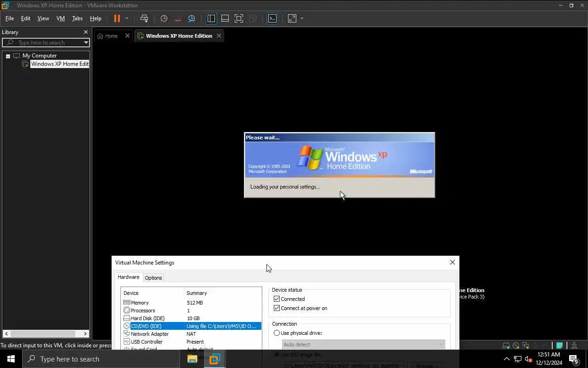This screenshot has width=588, height=368.
Task: Open the File menu
Action: point(9,18)
